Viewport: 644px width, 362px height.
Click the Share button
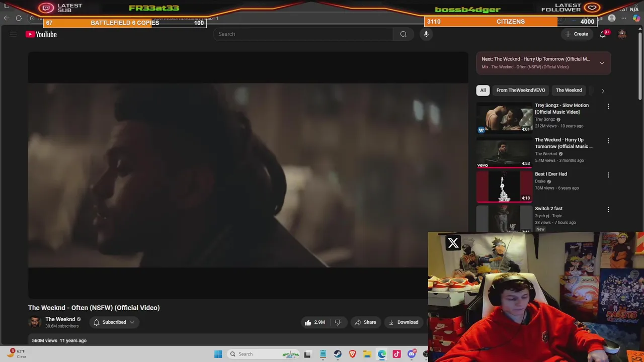click(x=365, y=322)
